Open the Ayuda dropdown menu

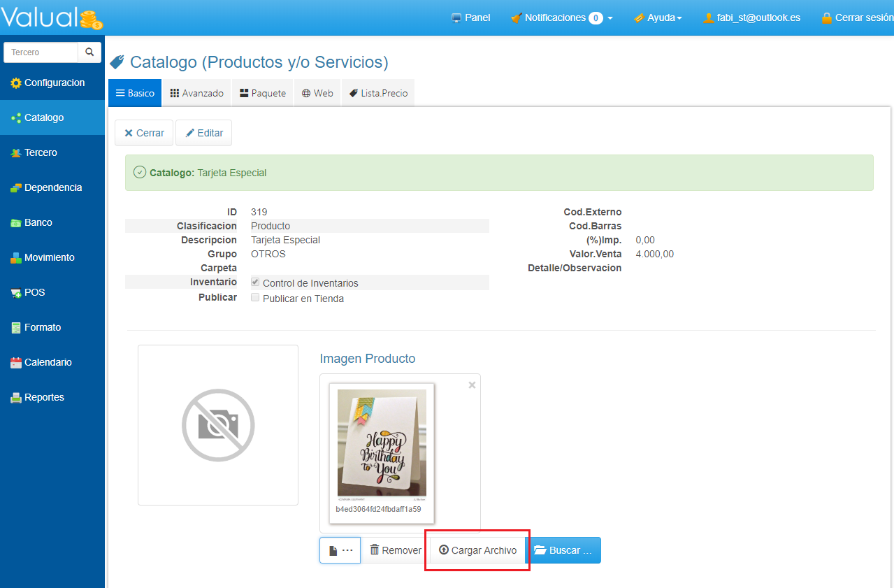(x=658, y=17)
